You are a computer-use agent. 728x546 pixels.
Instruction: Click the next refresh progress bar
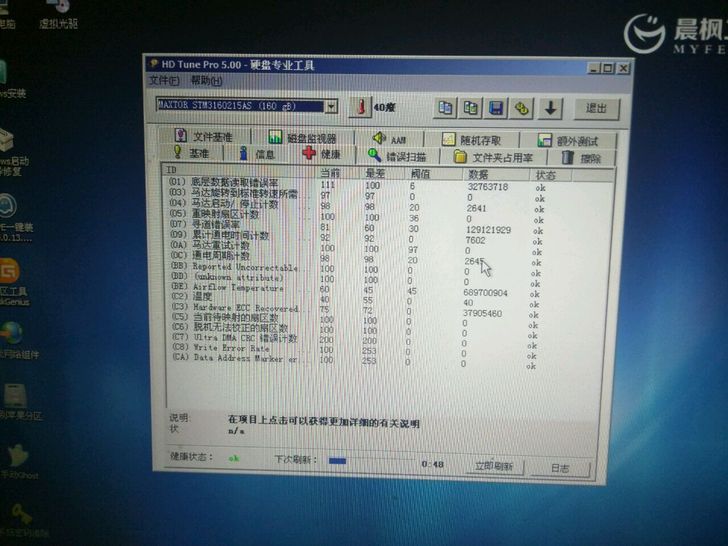tap(370, 461)
